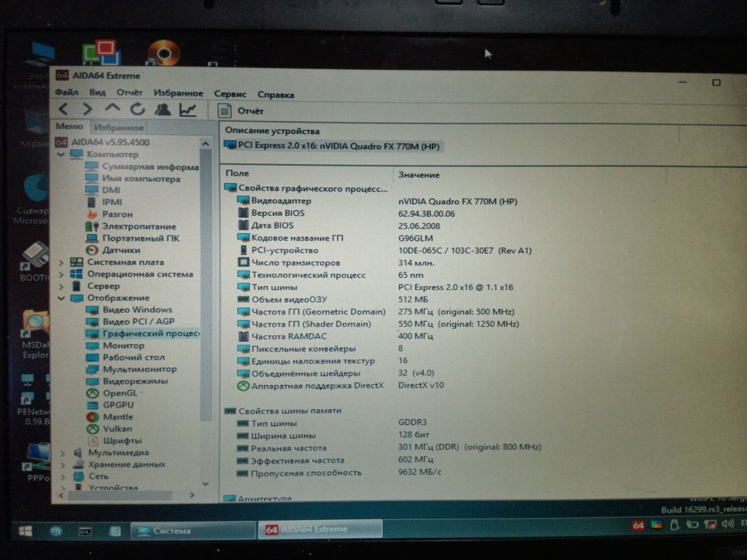The image size is (747, 560).
Task: Click the Отчёт toolbar button
Action: click(x=241, y=111)
